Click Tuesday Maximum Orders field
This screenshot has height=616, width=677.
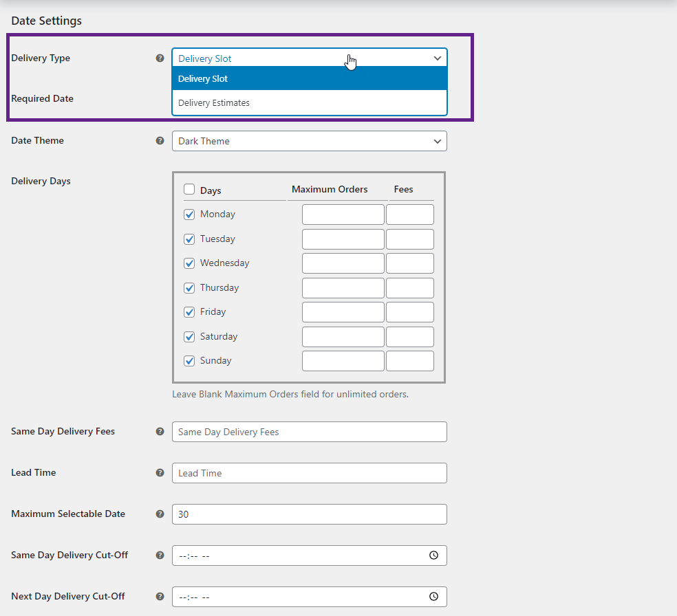[343, 239]
